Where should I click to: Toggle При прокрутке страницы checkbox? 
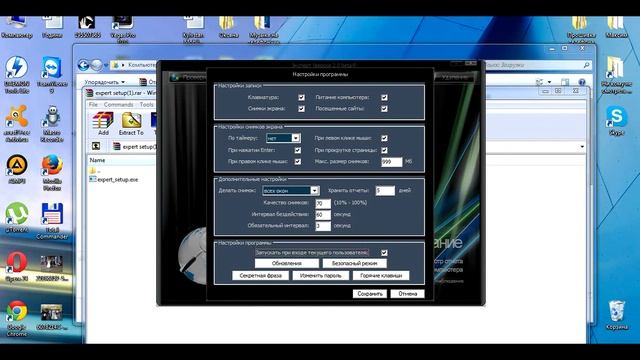pyautogui.click(x=384, y=150)
